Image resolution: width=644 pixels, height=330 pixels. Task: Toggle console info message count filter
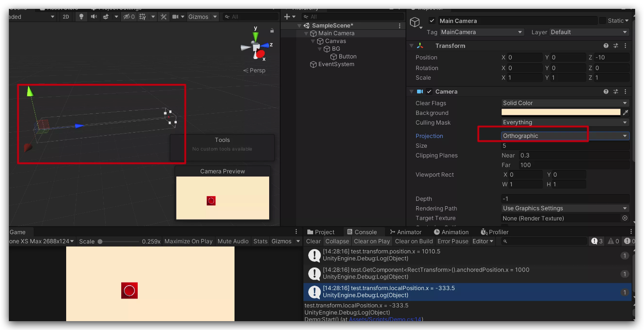[596, 241]
